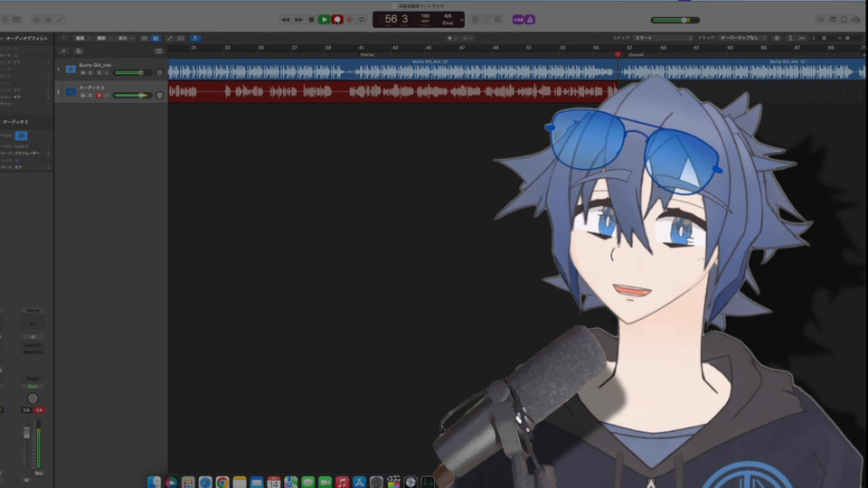This screenshot has width=868, height=488.
Task: Click the channel strip pan knob
Action: 33,399
